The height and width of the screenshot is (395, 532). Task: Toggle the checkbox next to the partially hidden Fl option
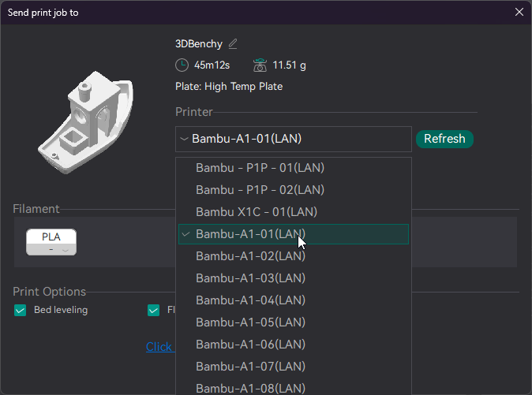[x=153, y=310]
